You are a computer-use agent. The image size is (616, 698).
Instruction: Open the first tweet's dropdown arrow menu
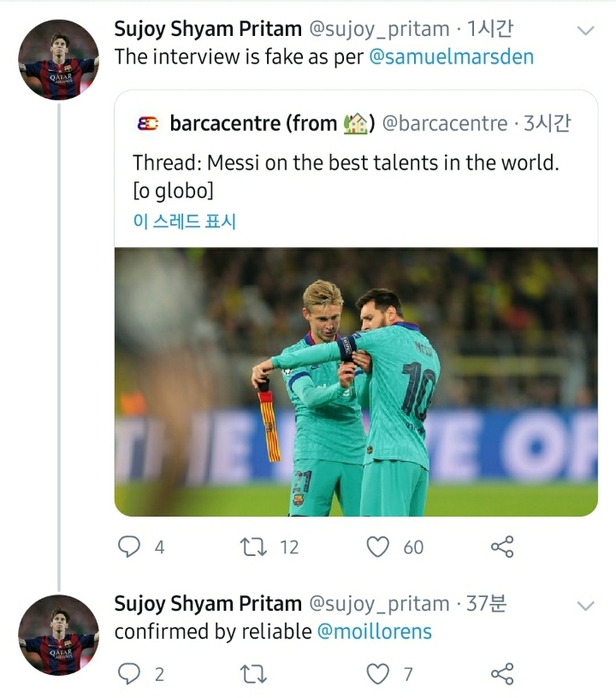click(585, 31)
